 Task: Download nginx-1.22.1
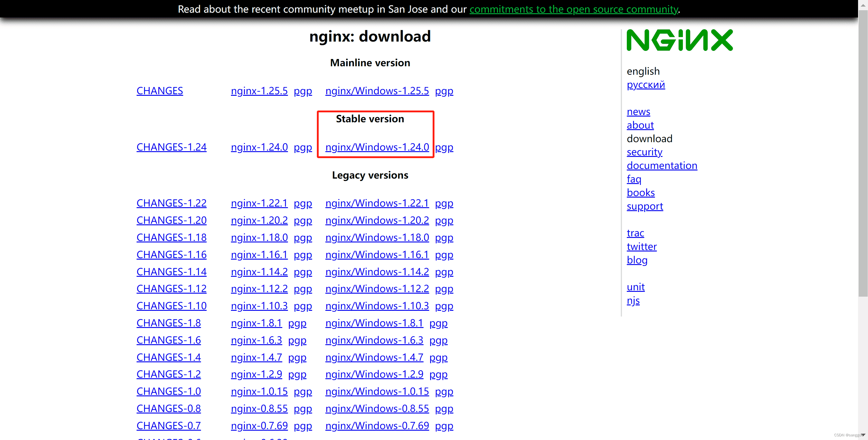pyautogui.click(x=259, y=203)
